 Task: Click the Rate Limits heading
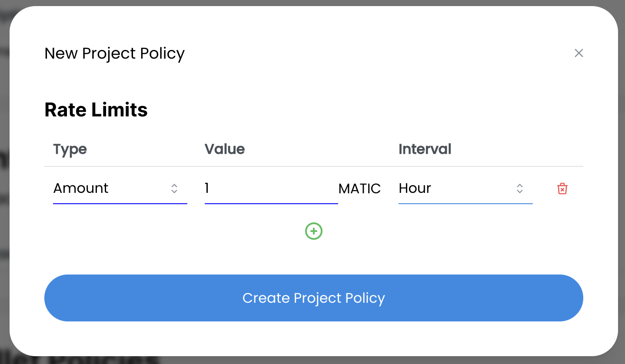(x=96, y=110)
